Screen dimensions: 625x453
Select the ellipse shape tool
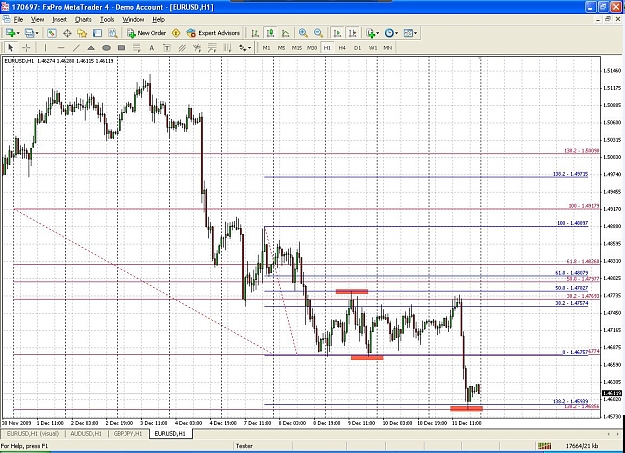tap(106, 48)
